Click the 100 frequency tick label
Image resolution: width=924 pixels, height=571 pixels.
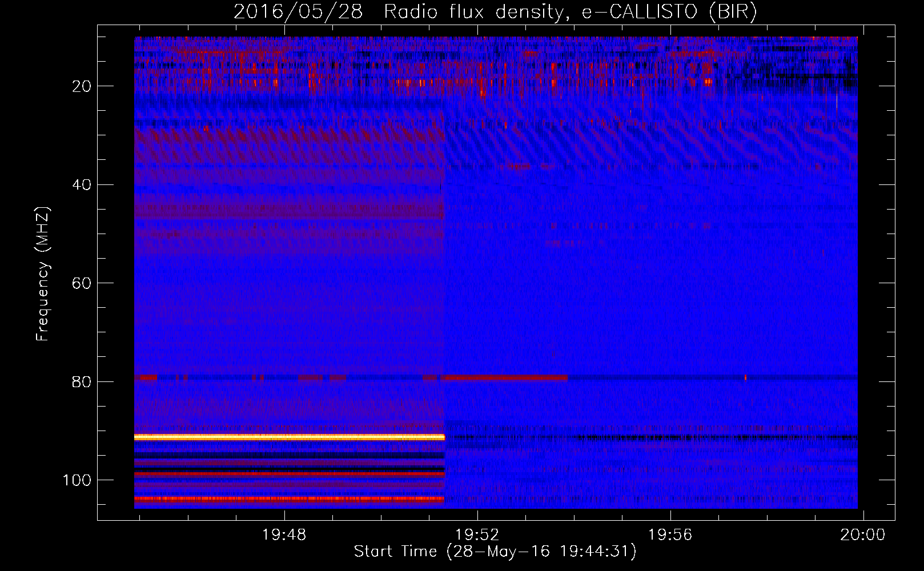77,480
